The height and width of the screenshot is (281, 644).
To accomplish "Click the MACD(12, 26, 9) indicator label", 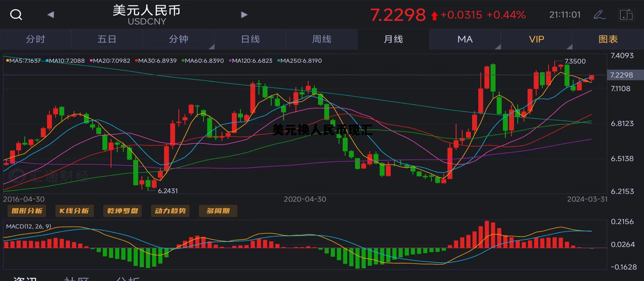I will 28,226.
